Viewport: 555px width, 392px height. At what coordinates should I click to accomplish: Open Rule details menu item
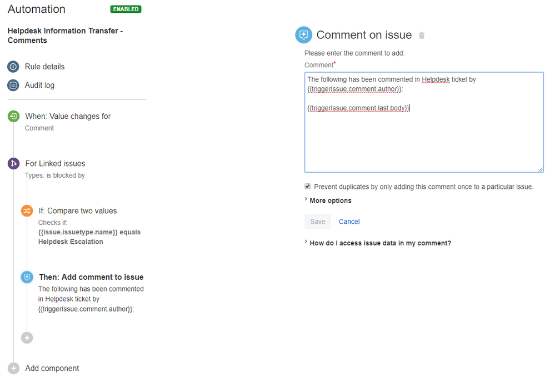coord(44,67)
